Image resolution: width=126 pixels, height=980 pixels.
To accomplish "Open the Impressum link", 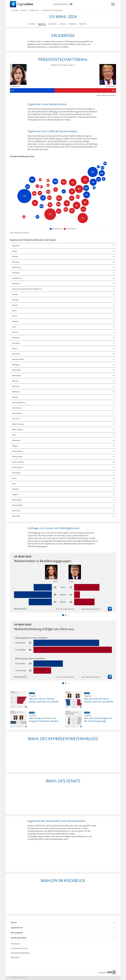I will point(16,944).
